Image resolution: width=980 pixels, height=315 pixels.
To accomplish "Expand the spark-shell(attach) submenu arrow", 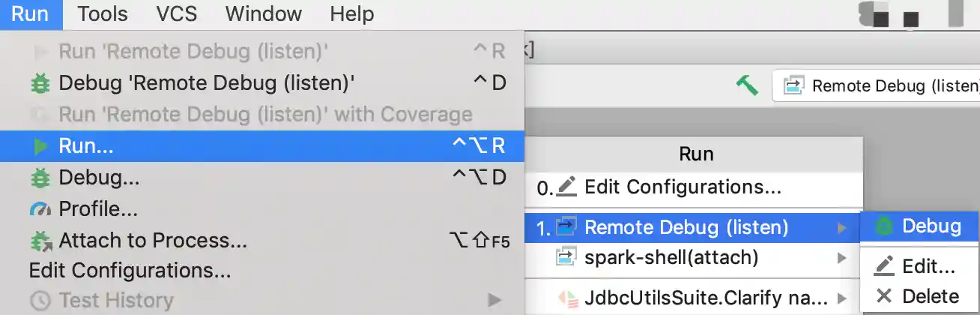I will [842, 259].
